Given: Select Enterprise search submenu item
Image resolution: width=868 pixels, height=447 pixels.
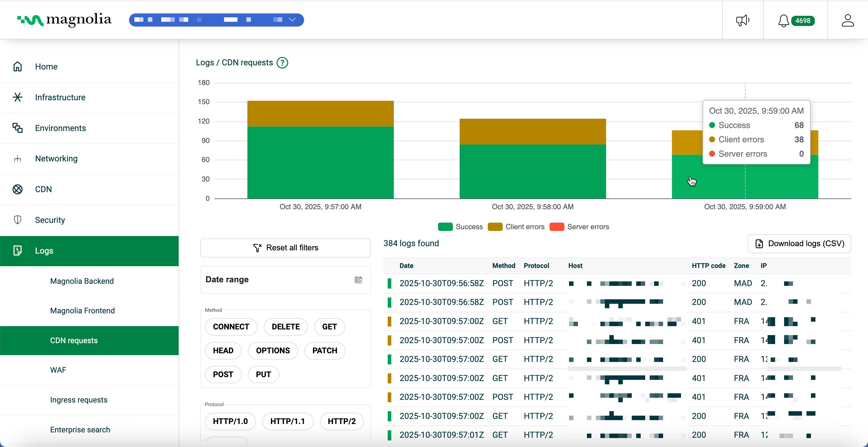Looking at the screenshot, I should point(89,430).
